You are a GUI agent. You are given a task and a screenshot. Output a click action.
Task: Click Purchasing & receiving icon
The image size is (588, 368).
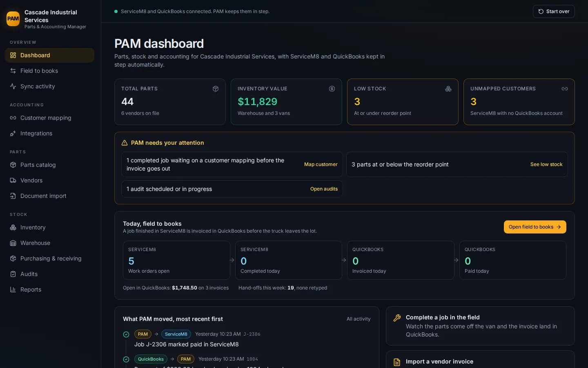pos(13,258)
